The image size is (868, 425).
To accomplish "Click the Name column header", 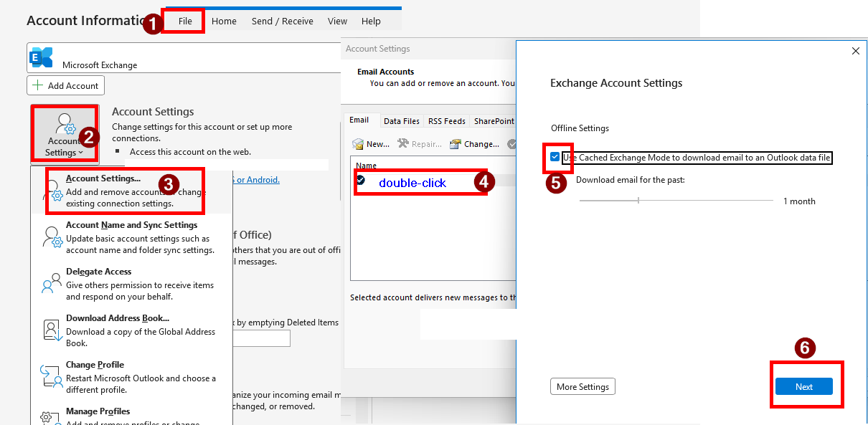I will 366,166.
